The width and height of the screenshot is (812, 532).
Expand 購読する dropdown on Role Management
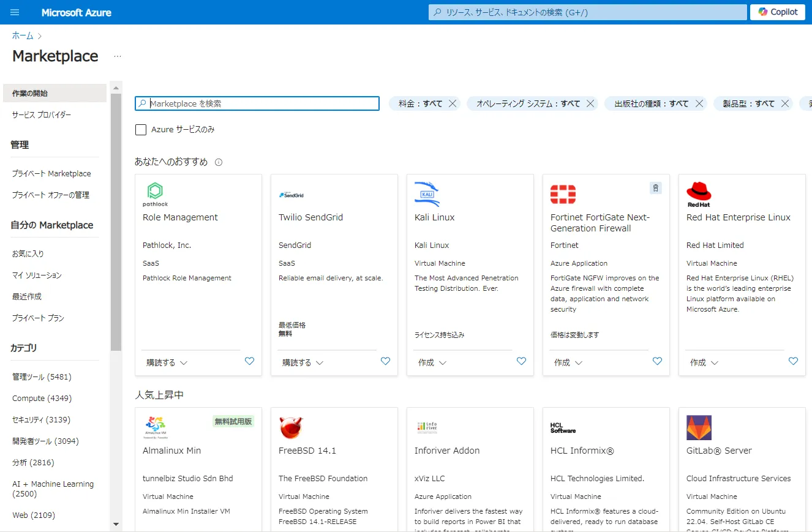coord(167,362)
